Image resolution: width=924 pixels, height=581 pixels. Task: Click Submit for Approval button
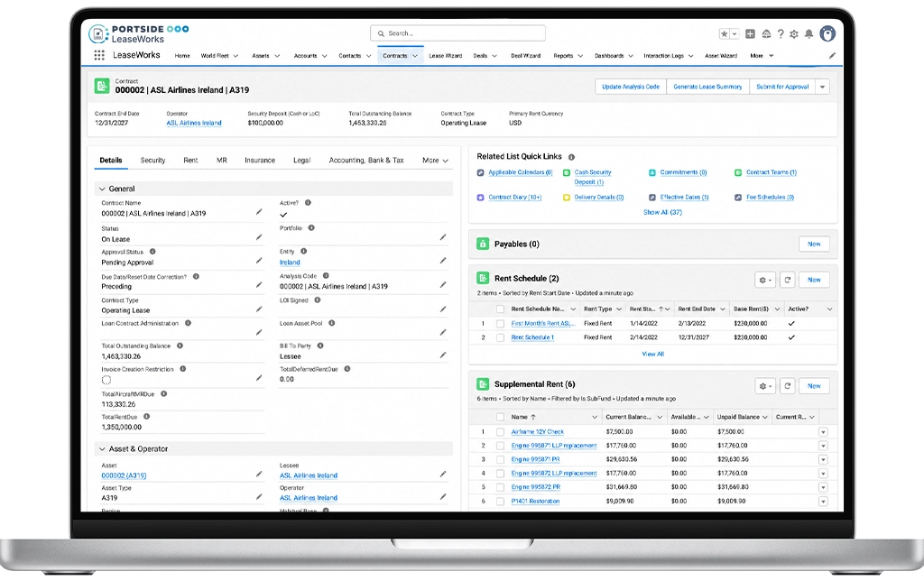(x=782, y=87)
